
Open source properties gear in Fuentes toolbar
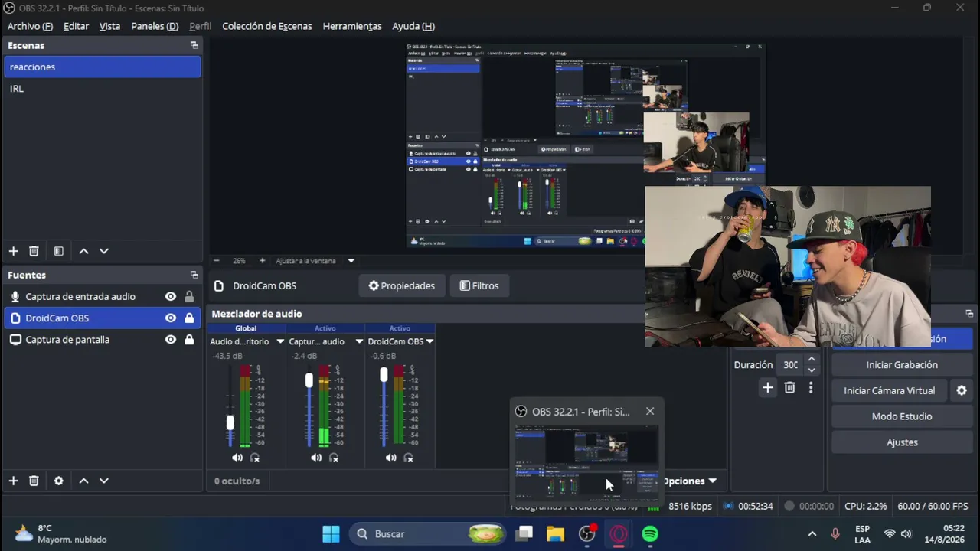point(58,481)
